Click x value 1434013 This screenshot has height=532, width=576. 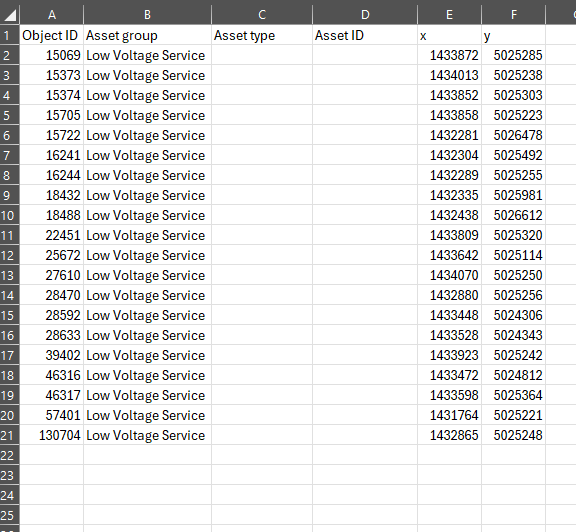449,75
